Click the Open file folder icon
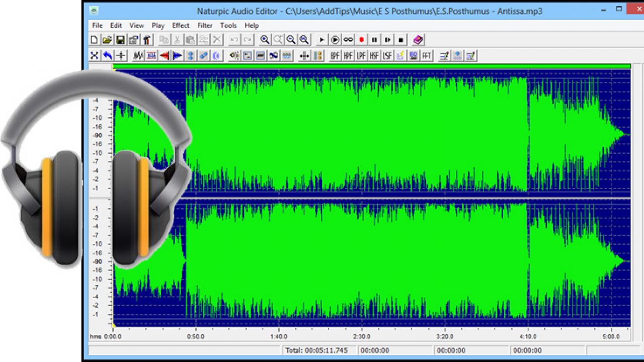 pyautogui.click(x=107, y=40)
